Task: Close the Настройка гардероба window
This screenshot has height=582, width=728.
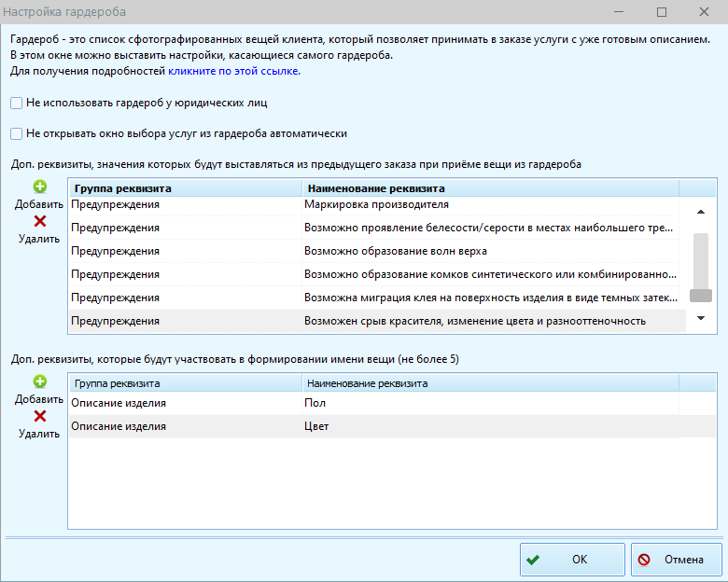Action: (704, 11)
